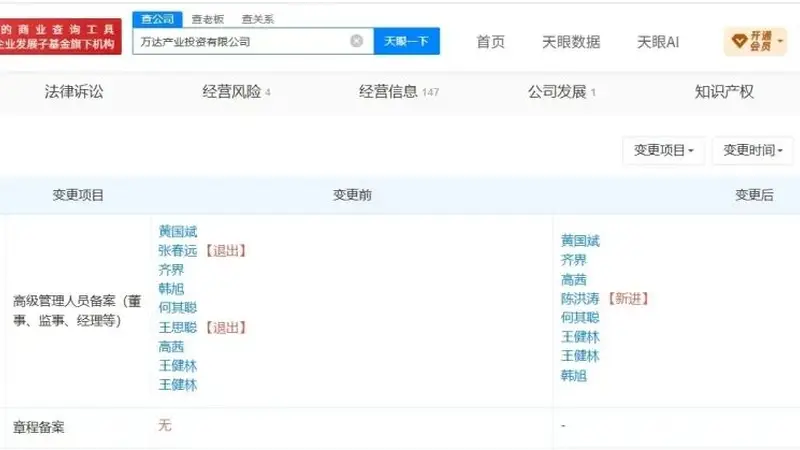This screenshot has height=450, width=800.
Task: Click the 高级管理人员备案 row label
Action: (77, 311)
